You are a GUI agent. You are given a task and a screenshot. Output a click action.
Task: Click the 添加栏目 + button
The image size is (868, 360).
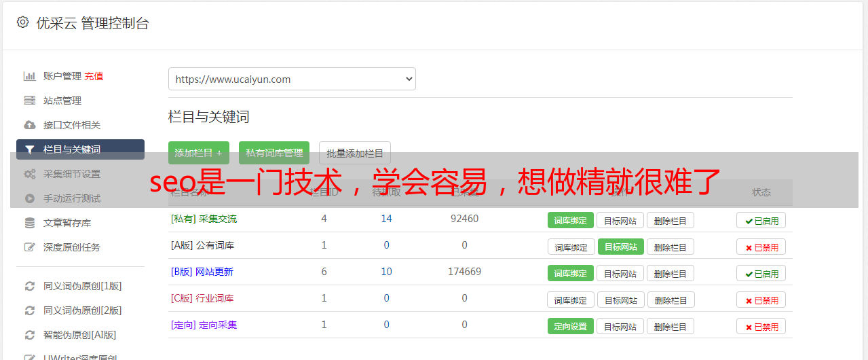(199, 153)
